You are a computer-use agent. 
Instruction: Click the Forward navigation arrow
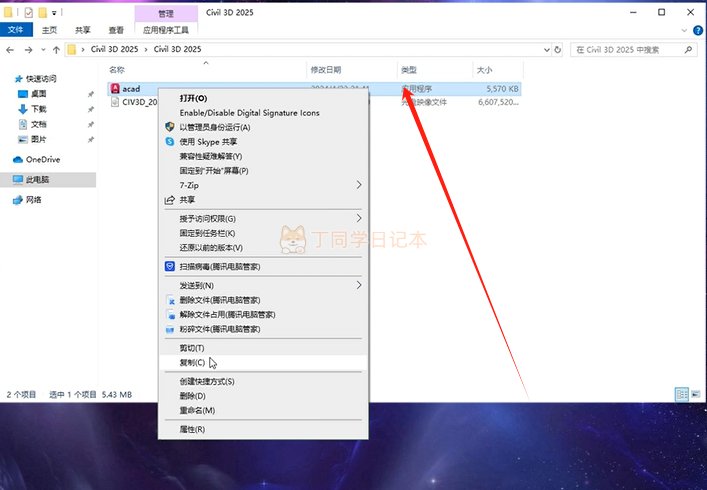click(x=28, y=50)
